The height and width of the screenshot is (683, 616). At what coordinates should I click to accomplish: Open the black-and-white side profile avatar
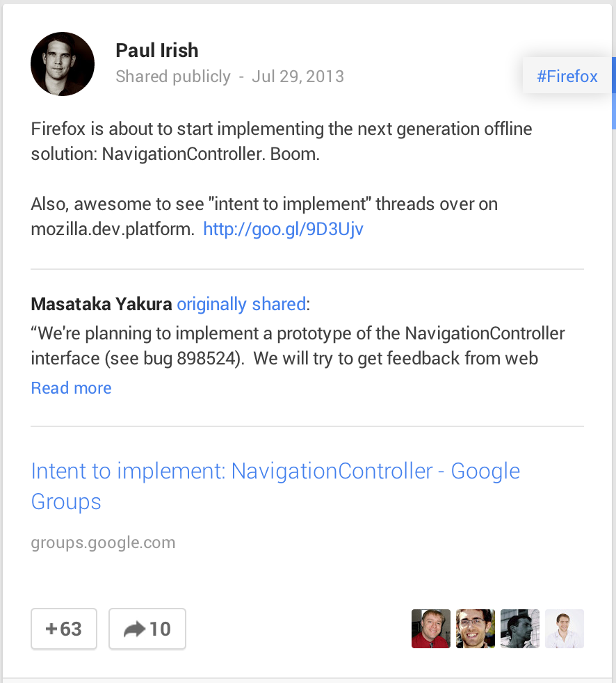tap(520, 629)
